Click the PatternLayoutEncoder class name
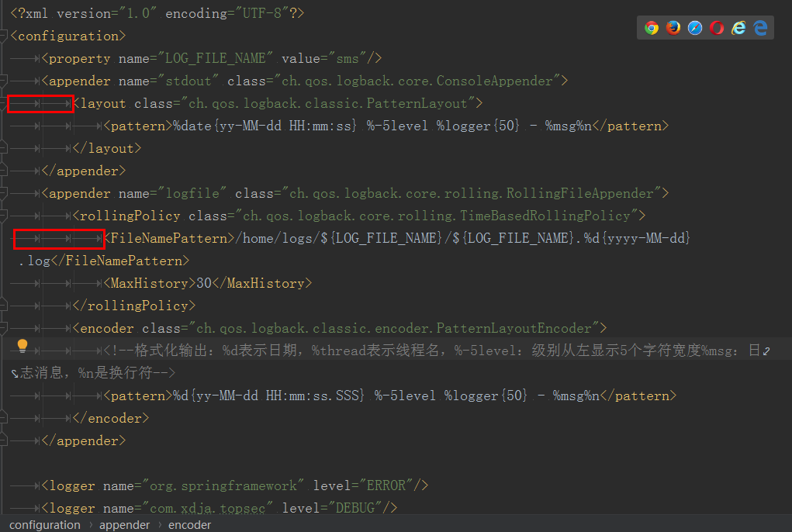This screenshot has height=532, width=792. [x=514, y=328]
